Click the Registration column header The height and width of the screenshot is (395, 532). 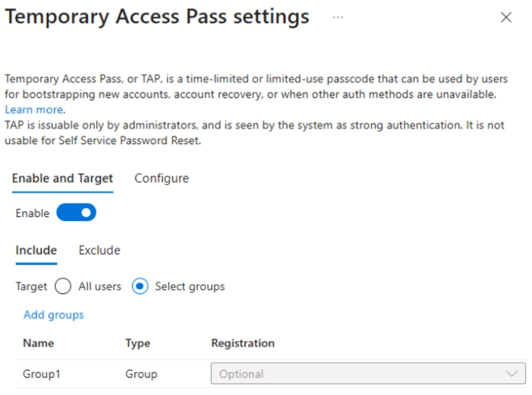pos(243,344)
